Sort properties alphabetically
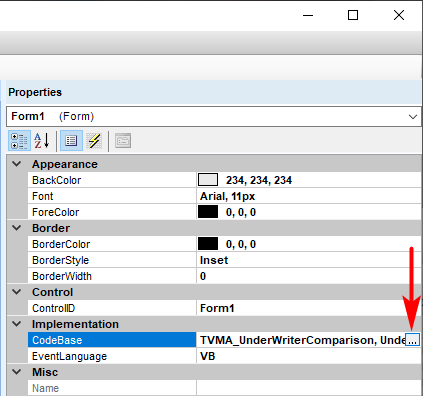The width and height of the screenshot is (423, 396). 42,141
